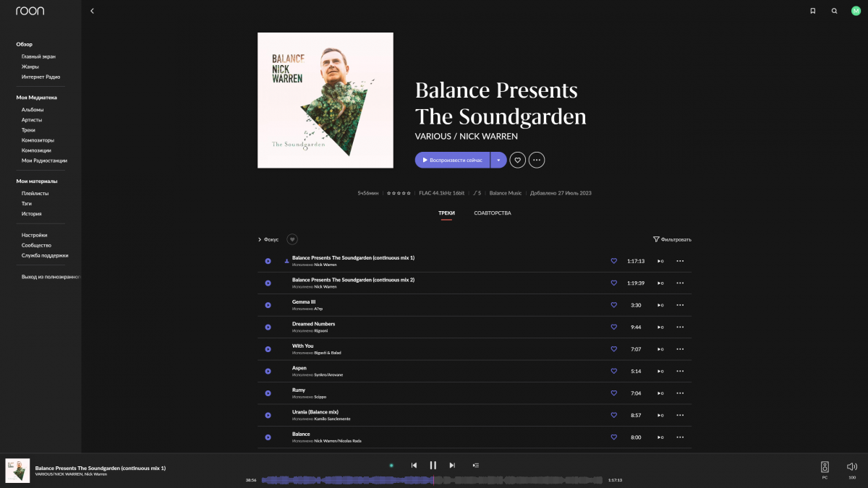The image size is (868, 488).
Task: Open more options for continuous mix 2
Action: tap(680, 283)
